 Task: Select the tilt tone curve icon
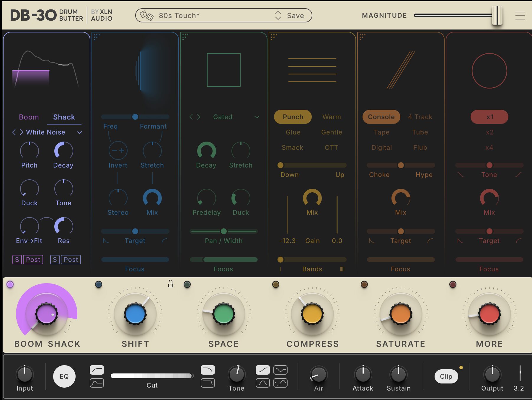pyautogui.click(x=262, y=370)
